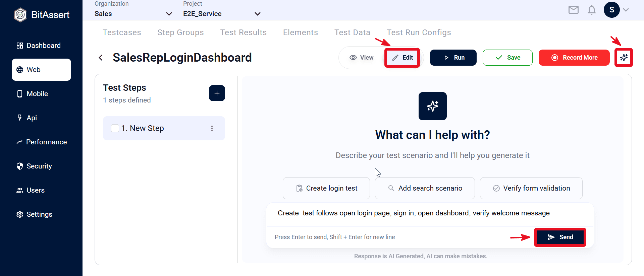Switch to Edit mode

pyautogui.click(x=402, y=58)
